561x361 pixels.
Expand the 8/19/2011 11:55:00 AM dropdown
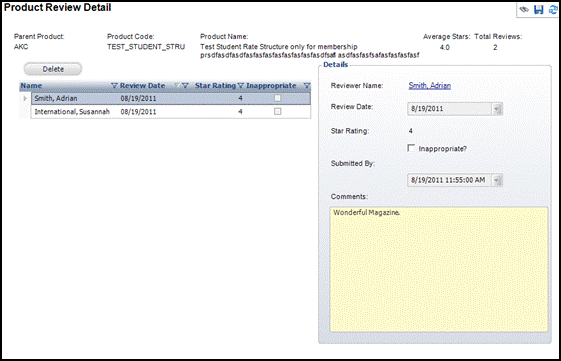497,180
